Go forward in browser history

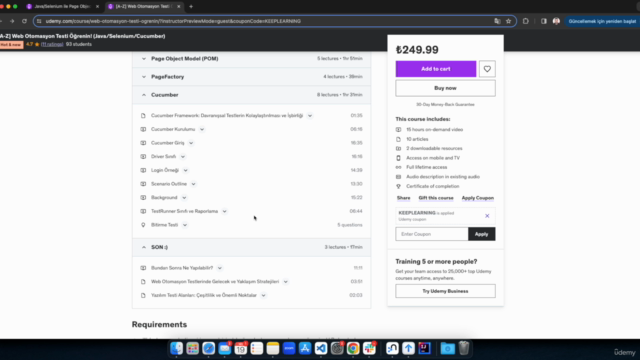click(12, 21)
